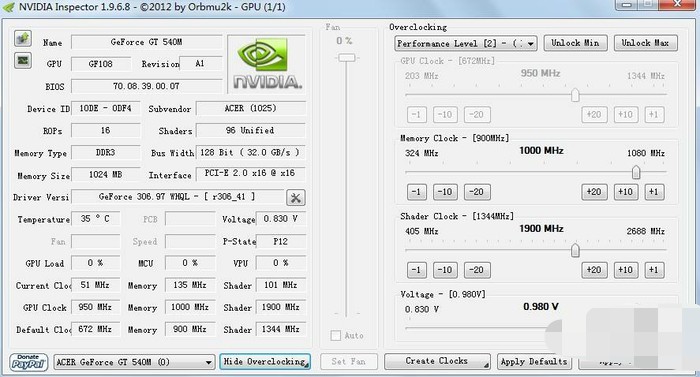Click the Shader Clock slider thumb
This screenshot has width=700, height=377.
[x=575, y=250]
